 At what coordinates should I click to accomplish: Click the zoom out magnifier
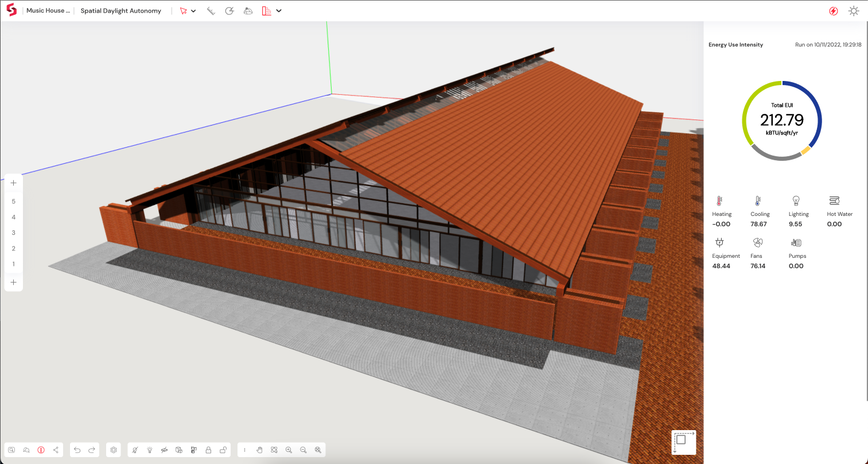click(x=303, y=450)
